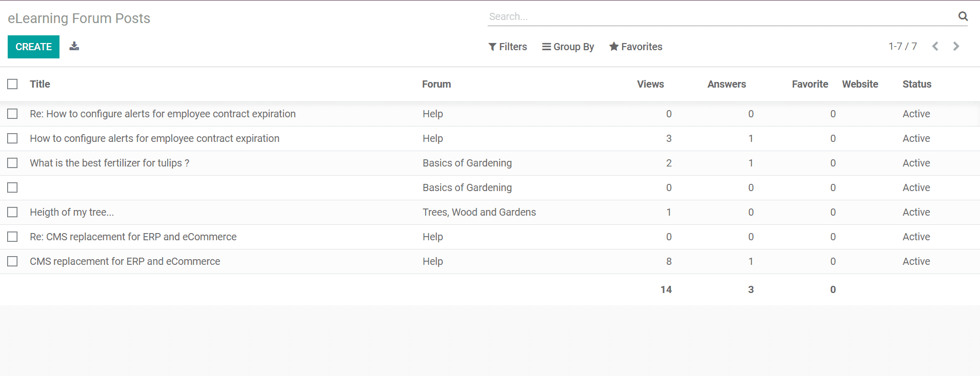Sort by Forum column header

[436, 84]
